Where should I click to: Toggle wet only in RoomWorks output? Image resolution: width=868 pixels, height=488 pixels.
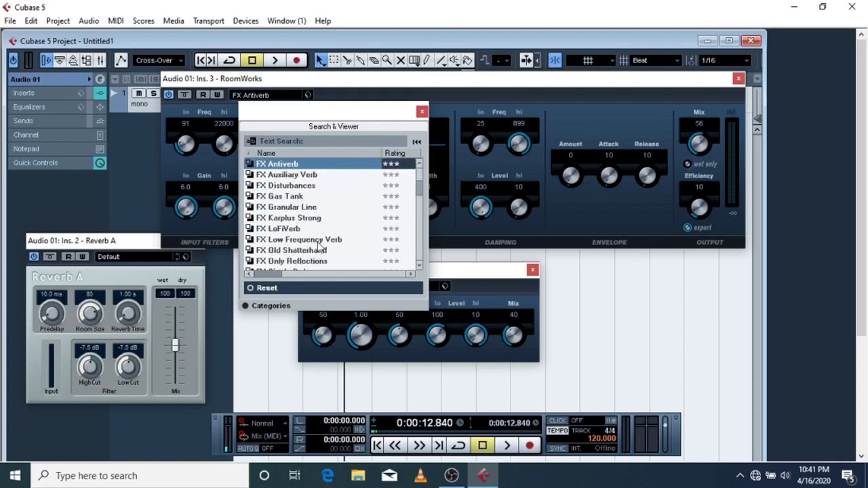click(688, 164)
